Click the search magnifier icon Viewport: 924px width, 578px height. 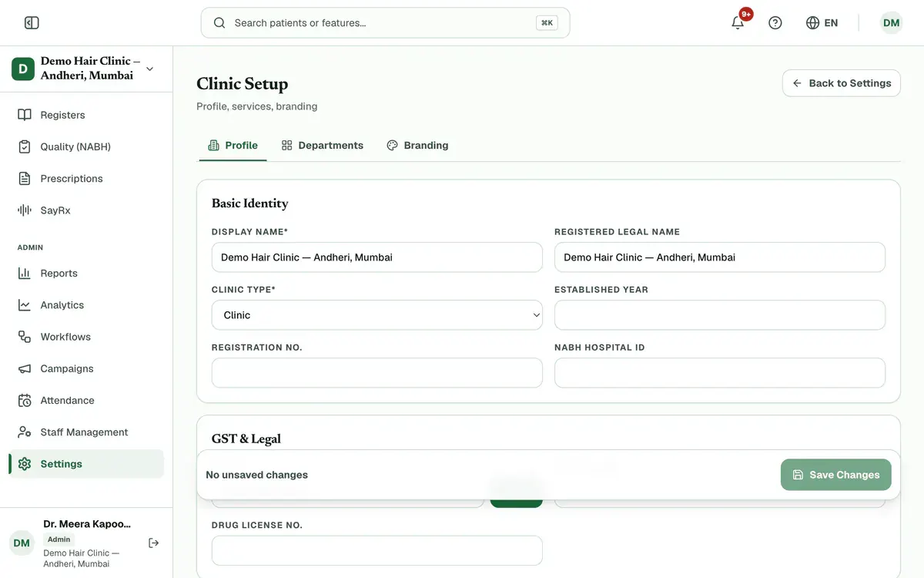point(219,23)
